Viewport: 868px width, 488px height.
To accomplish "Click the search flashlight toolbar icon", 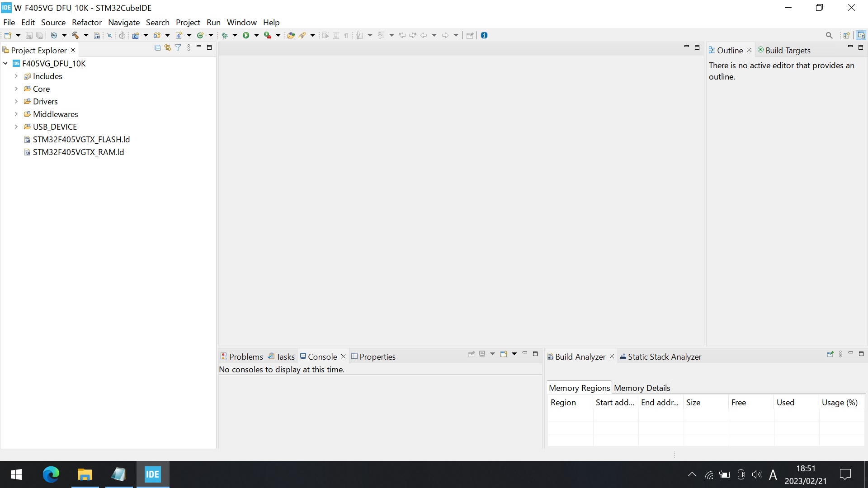I will 302,35.
